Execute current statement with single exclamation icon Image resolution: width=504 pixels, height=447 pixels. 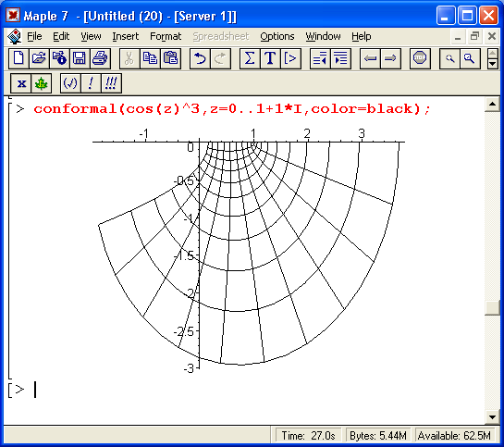point(91,83)
